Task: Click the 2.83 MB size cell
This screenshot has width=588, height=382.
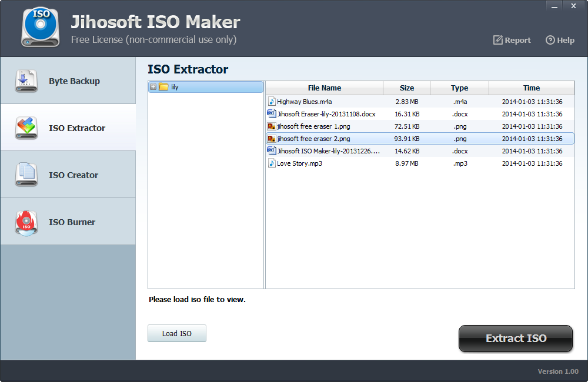Action: (407, 102)
